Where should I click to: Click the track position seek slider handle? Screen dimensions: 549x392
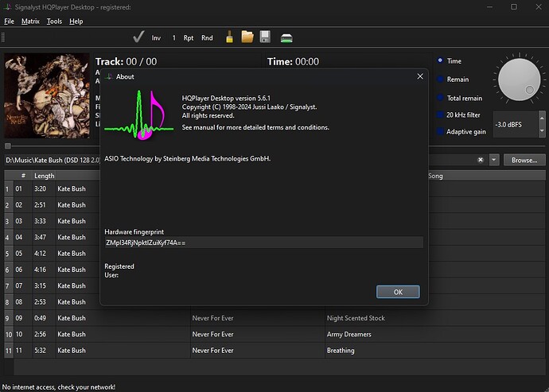pyautogui.click(x=8, y=146)
